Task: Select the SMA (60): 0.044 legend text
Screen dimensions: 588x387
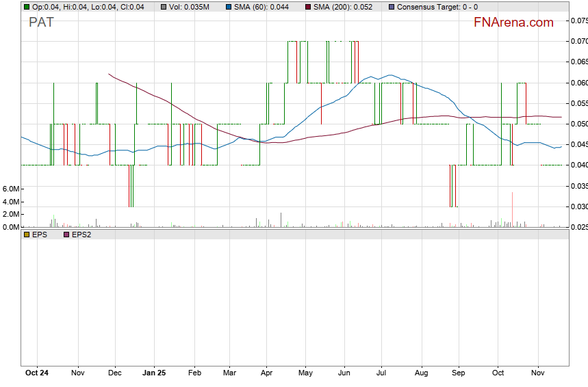Action: (263, 7)
